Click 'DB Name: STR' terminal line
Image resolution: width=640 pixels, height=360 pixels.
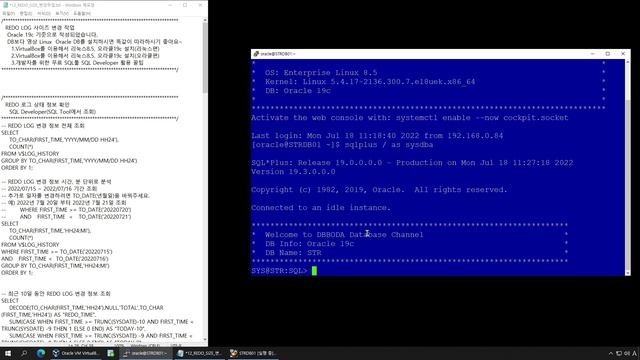click(293, 253)
